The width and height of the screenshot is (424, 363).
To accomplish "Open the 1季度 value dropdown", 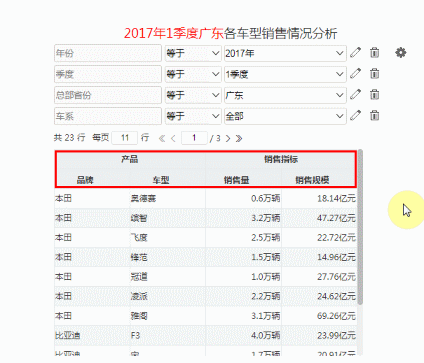I will (x=285, y=74).
